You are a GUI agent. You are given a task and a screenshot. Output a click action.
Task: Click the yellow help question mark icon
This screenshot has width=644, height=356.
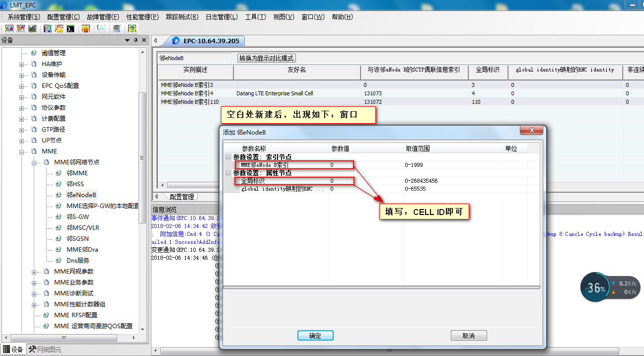pyautogui.click(x=132, y=29)
